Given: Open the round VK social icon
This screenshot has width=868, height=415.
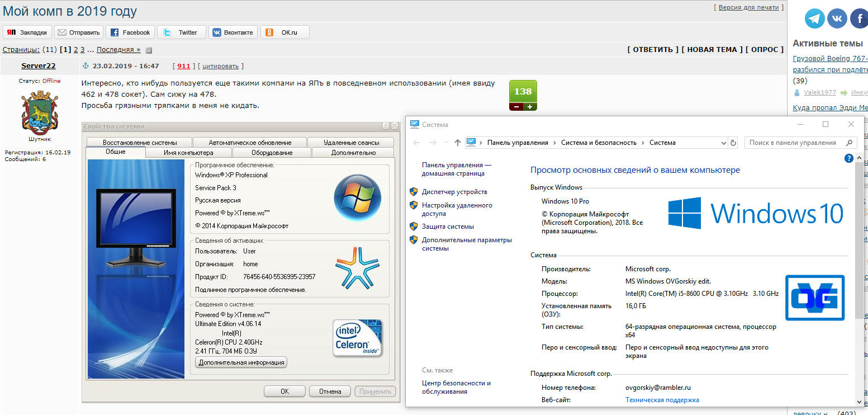Looking at the screenshot, I should click(837, 18).
